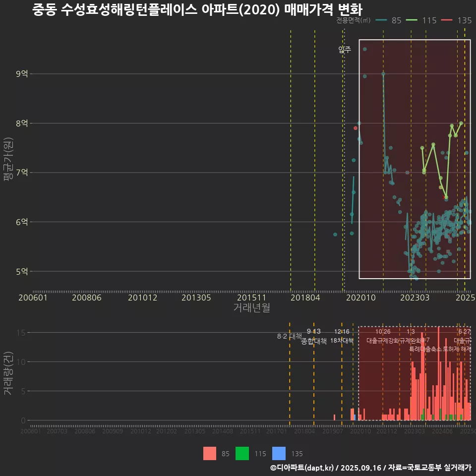Click the 15 tick on the volume axis

pyautogui.click(x=21, y=333)
